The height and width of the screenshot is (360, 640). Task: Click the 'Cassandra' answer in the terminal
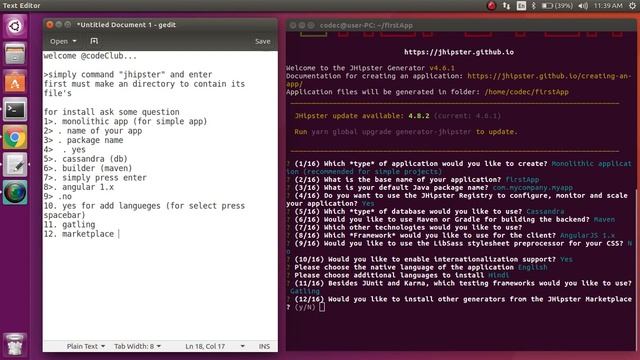(545, 211)
